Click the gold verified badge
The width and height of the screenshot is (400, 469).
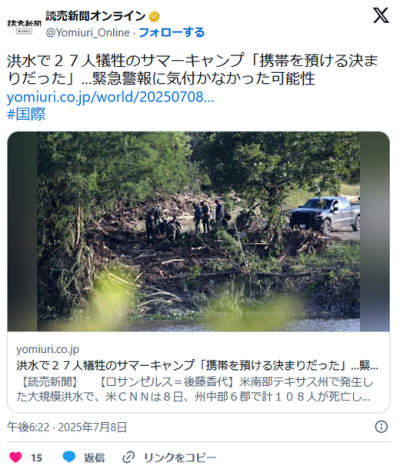[x=154, y=17]
